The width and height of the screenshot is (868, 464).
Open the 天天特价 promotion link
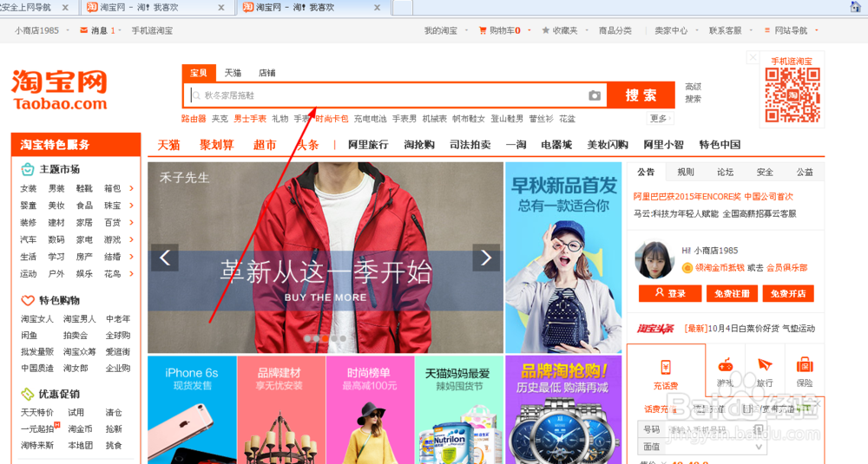37,413
